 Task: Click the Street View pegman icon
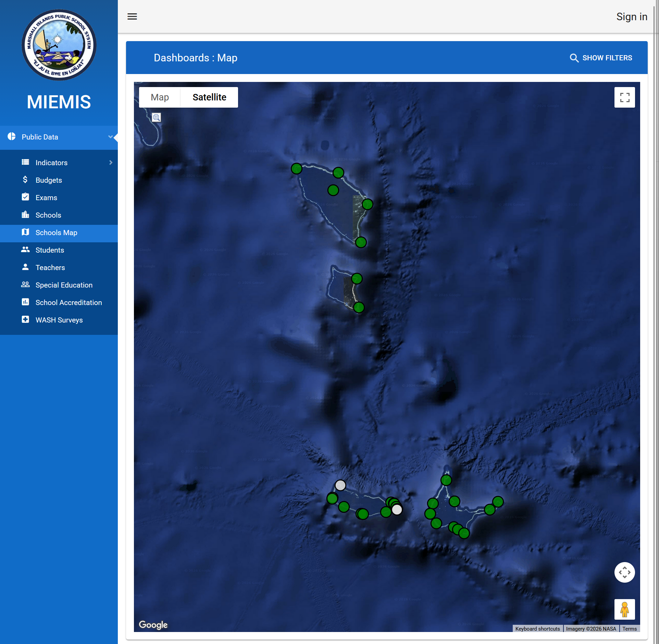[x=624, y=609]
